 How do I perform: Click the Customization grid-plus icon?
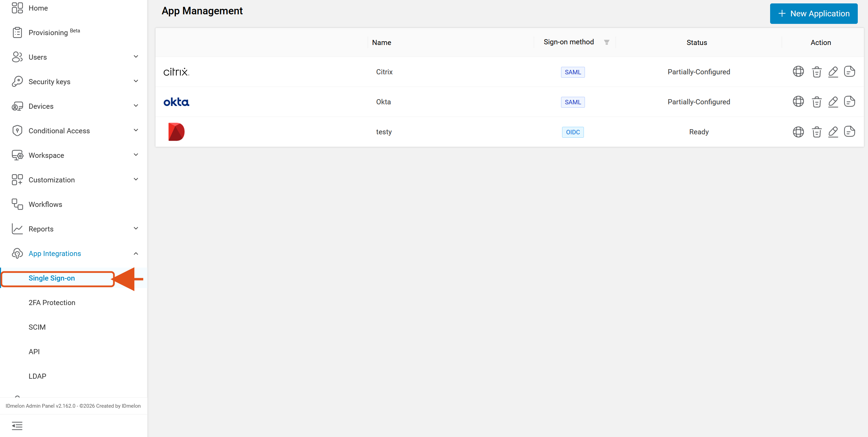point(17,180)
